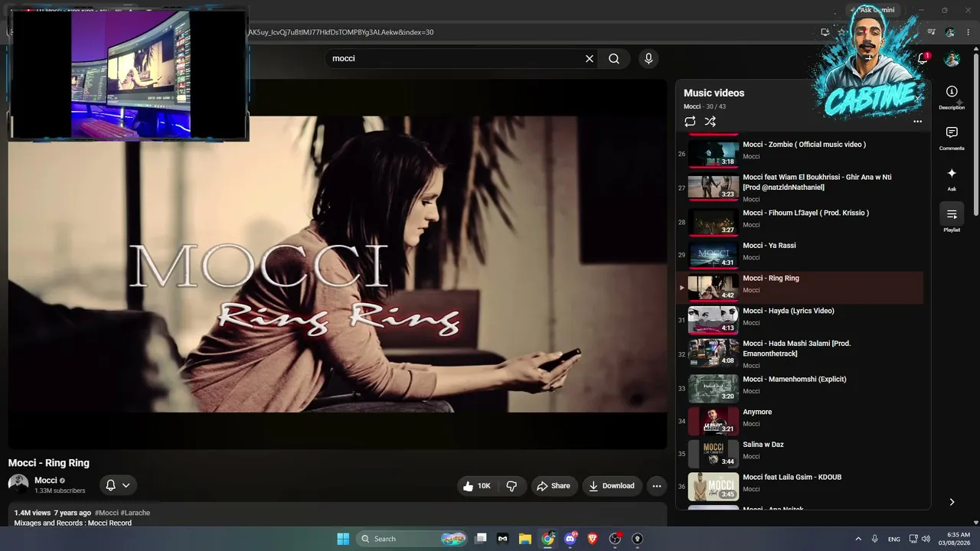Image resolution: width=980 pixels, height=551 pixels.
Task: Click the video player to pause
Action: coord(338,264)
